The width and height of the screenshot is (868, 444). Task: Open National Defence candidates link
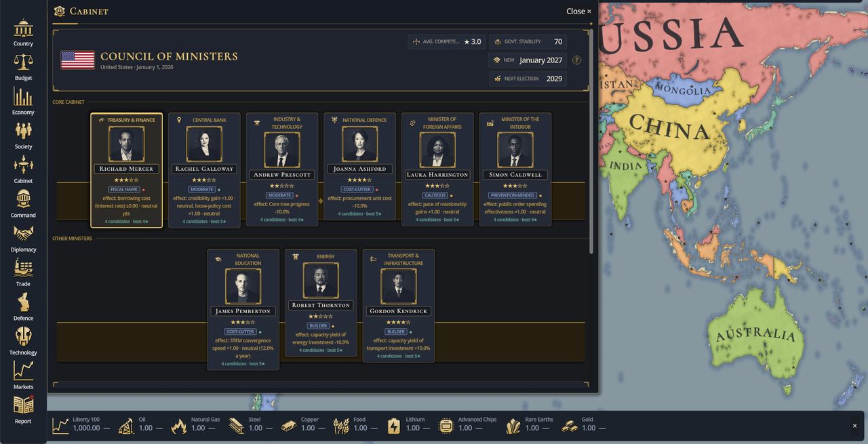point(359,214)
